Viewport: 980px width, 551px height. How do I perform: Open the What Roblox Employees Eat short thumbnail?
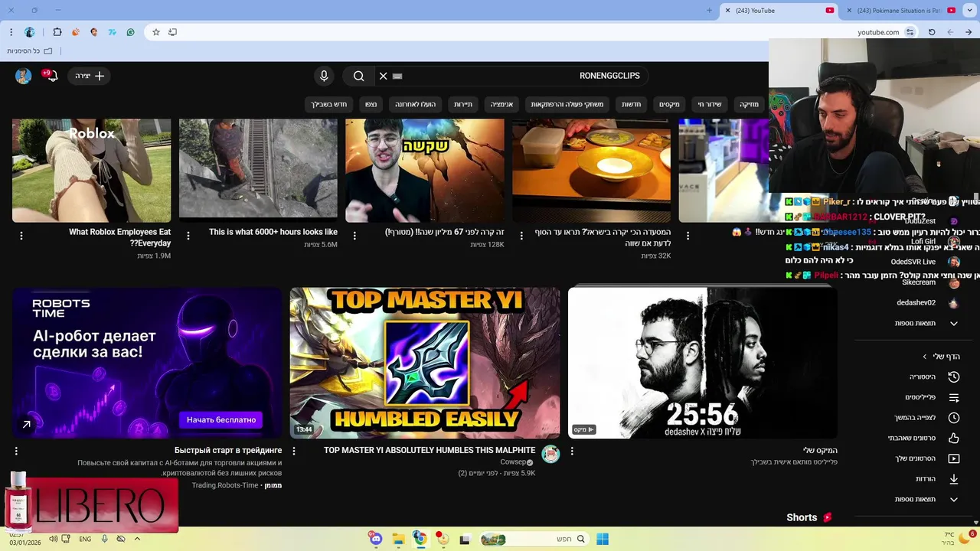(91, 170)
